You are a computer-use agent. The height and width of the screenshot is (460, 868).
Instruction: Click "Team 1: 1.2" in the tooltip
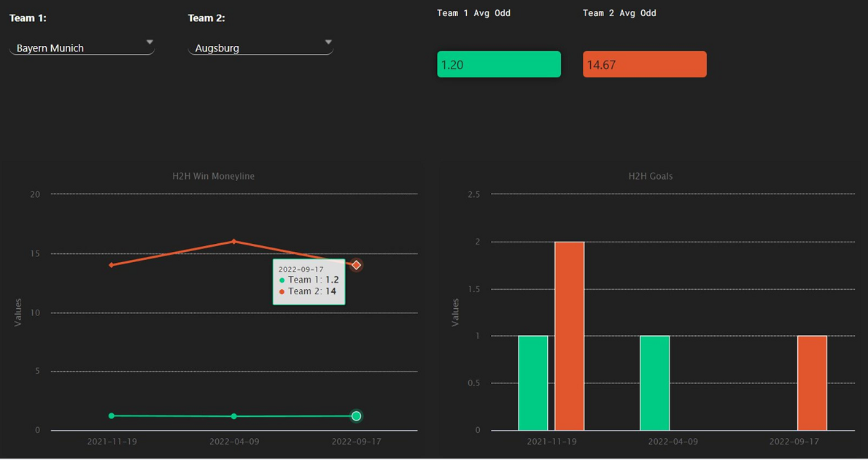coord(309,280)
